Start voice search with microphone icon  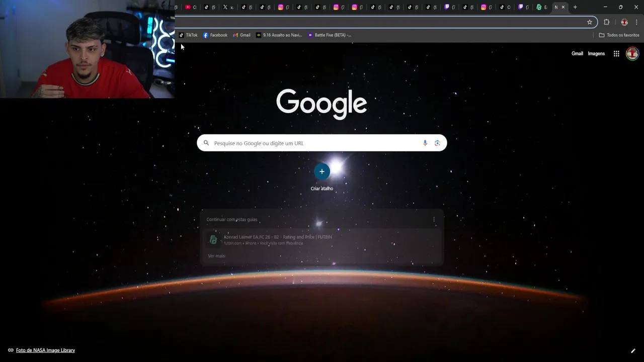point(425,143)
